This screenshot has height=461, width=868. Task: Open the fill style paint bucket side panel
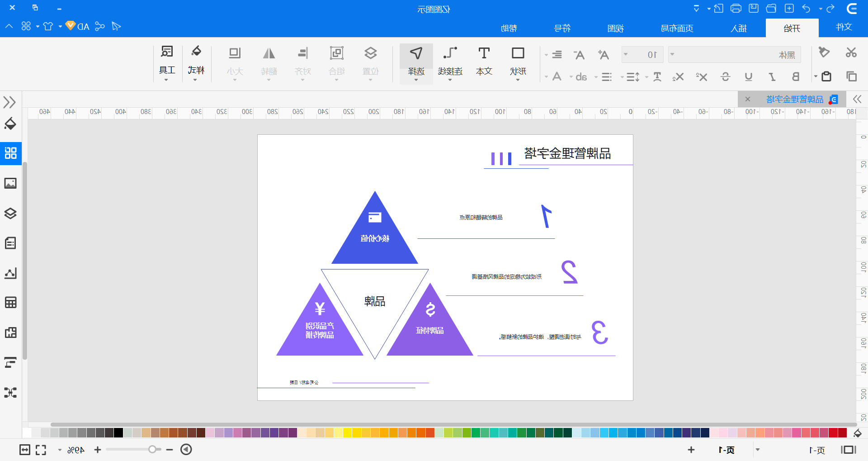[x=10, y=124]
